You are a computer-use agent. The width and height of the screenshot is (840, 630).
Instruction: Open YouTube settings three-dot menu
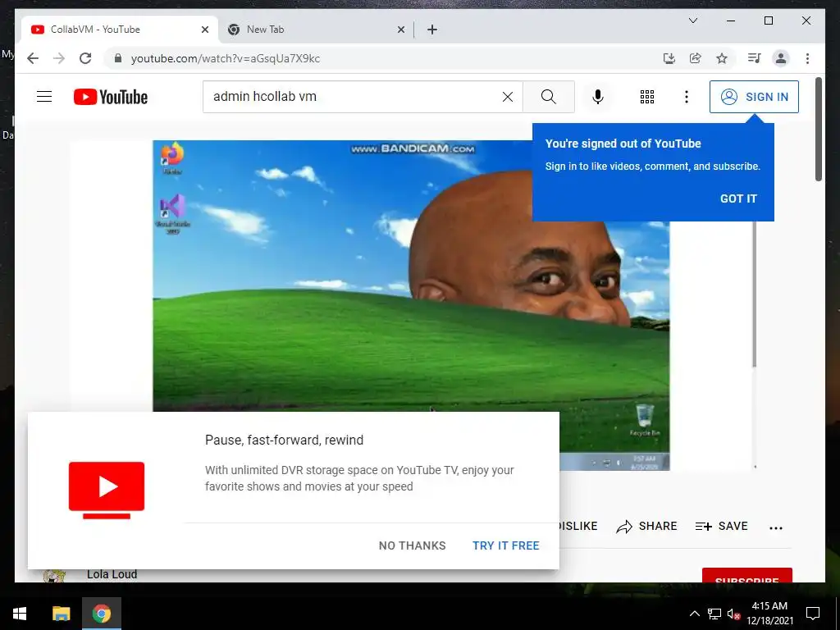click(x=687, y=97)
